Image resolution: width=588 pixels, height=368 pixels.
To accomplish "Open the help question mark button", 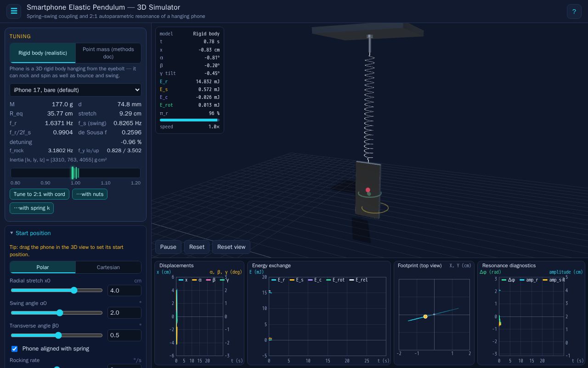I will click(574, 11).
